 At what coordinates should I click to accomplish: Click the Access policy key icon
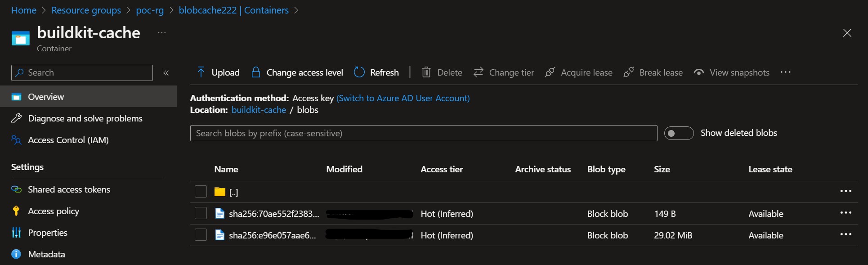(x=17, y=211)
